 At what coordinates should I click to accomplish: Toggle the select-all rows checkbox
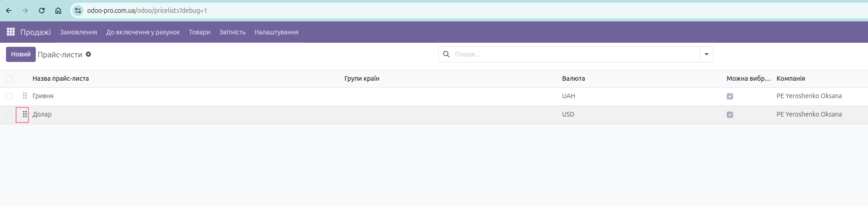[9, 79]
